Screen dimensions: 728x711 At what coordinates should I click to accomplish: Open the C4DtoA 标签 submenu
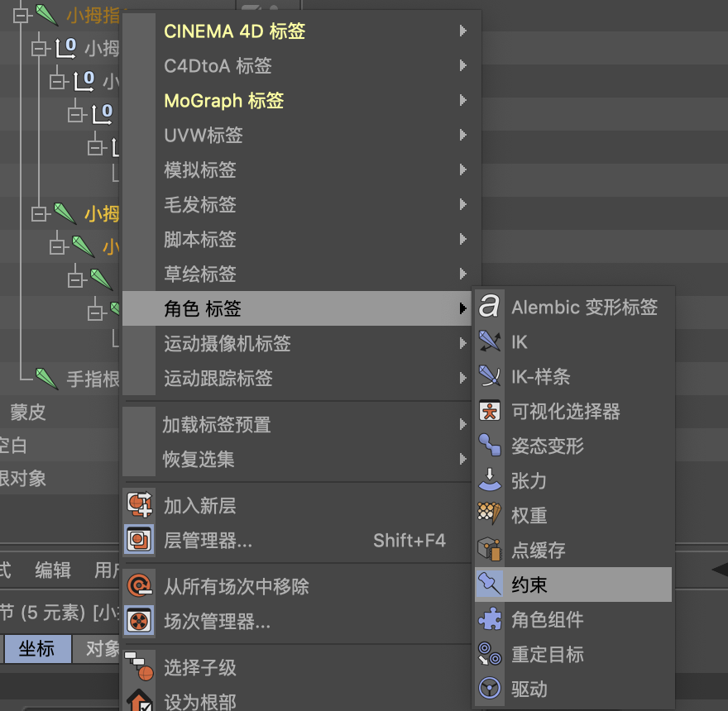(296, 65)
